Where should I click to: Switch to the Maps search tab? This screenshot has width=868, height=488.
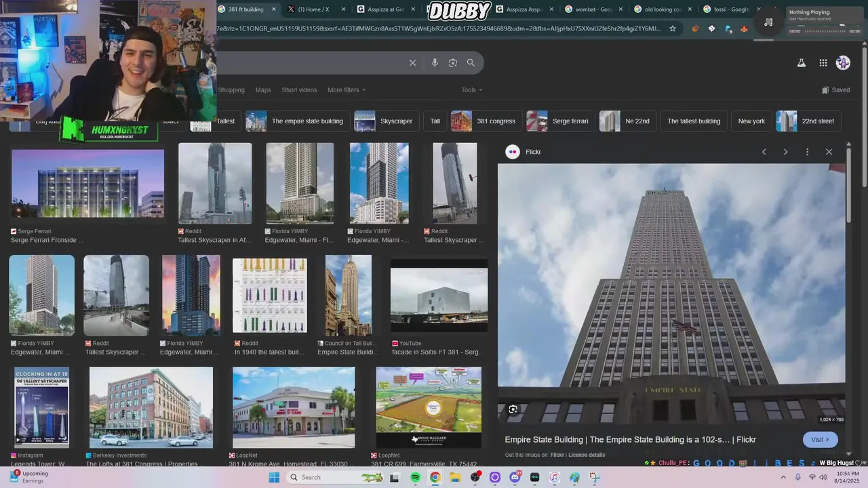263,90
